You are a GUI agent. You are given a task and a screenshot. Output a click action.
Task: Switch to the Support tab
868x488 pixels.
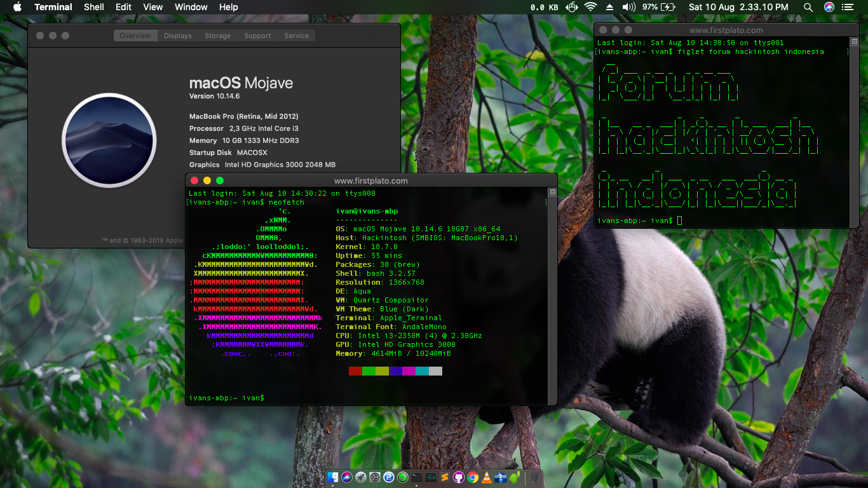point(257,36)
